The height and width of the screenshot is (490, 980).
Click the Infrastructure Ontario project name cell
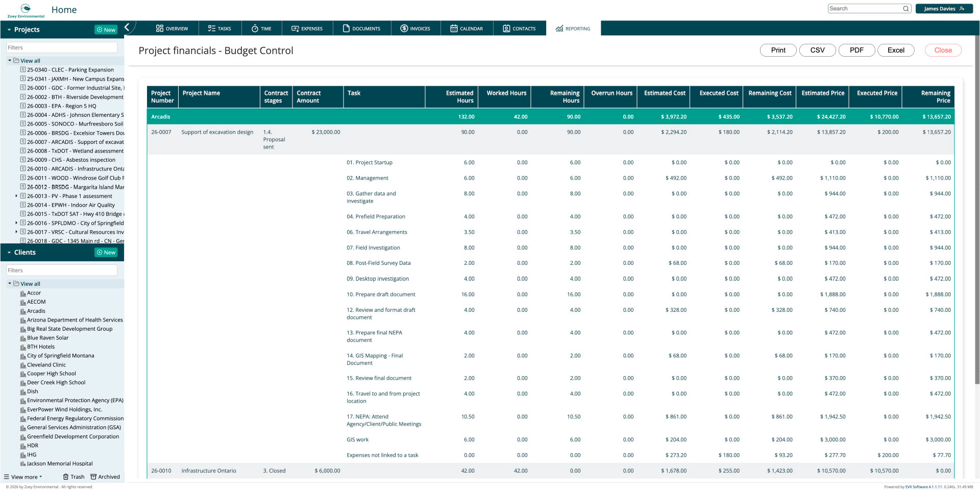pyautogui.click(x=209, y=471)
